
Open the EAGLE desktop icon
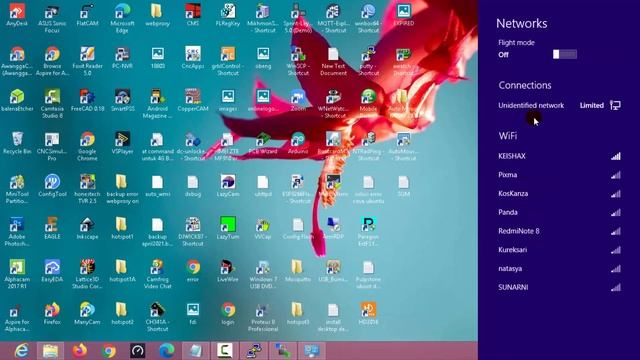click(x=52, y=228)
